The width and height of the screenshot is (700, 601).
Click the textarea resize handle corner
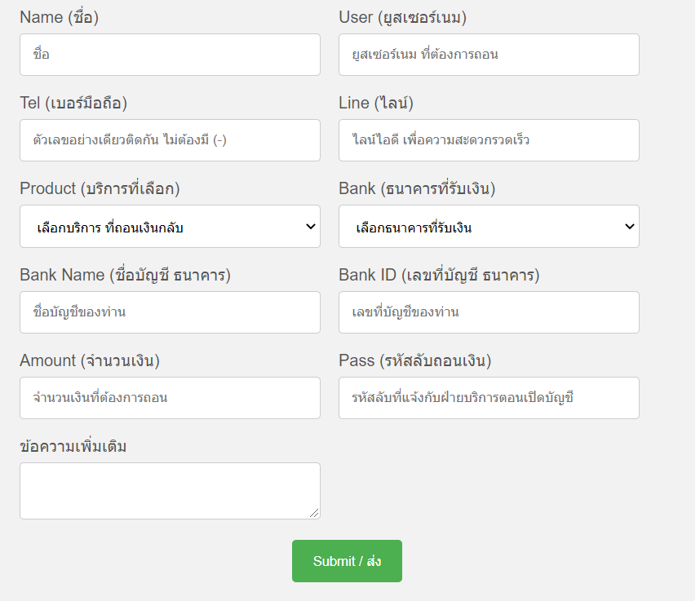click(315, 514)
